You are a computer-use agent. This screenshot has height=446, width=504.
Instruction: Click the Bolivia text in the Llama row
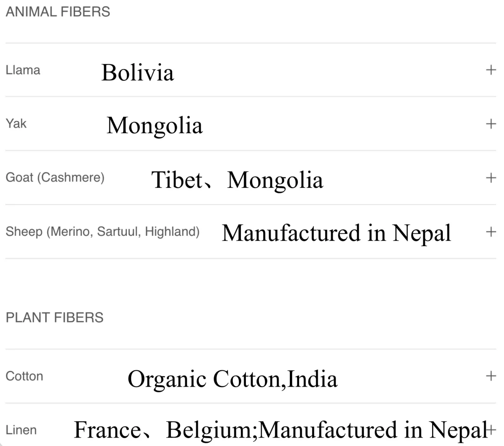[138, 73]
